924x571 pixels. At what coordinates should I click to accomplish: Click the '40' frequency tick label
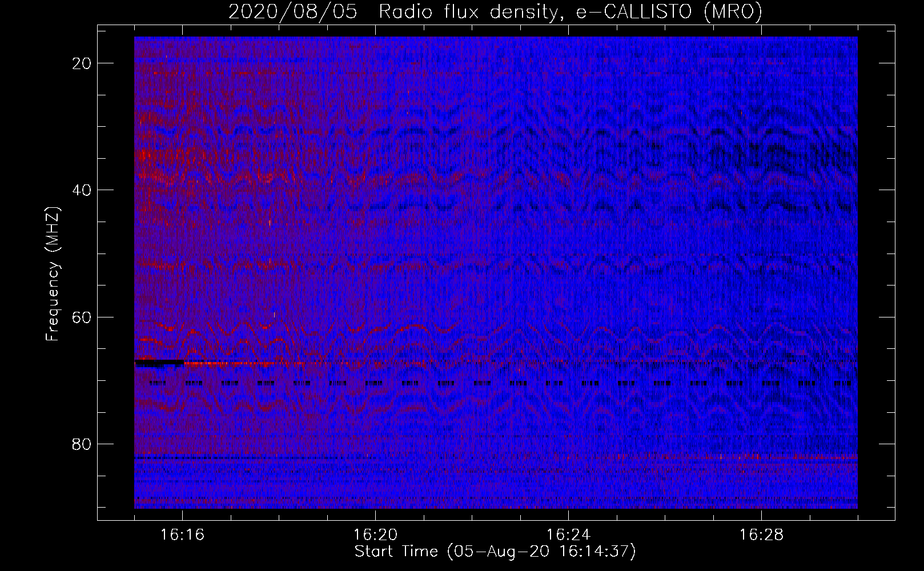[82, 190]
